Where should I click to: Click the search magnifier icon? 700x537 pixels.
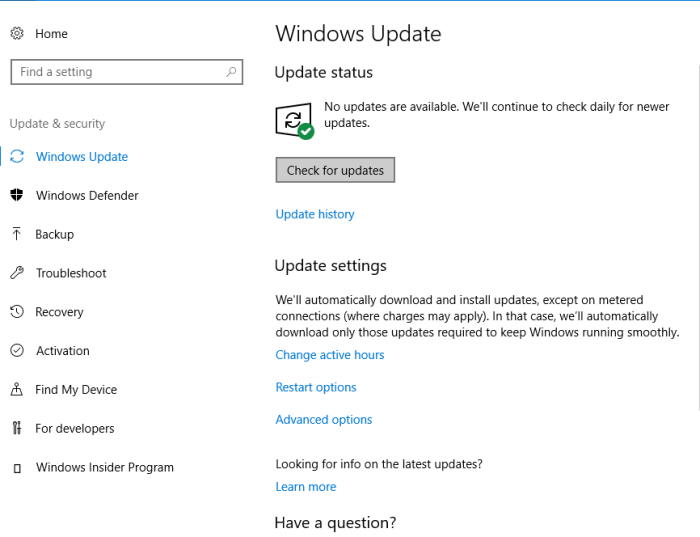tap(231, 71)
